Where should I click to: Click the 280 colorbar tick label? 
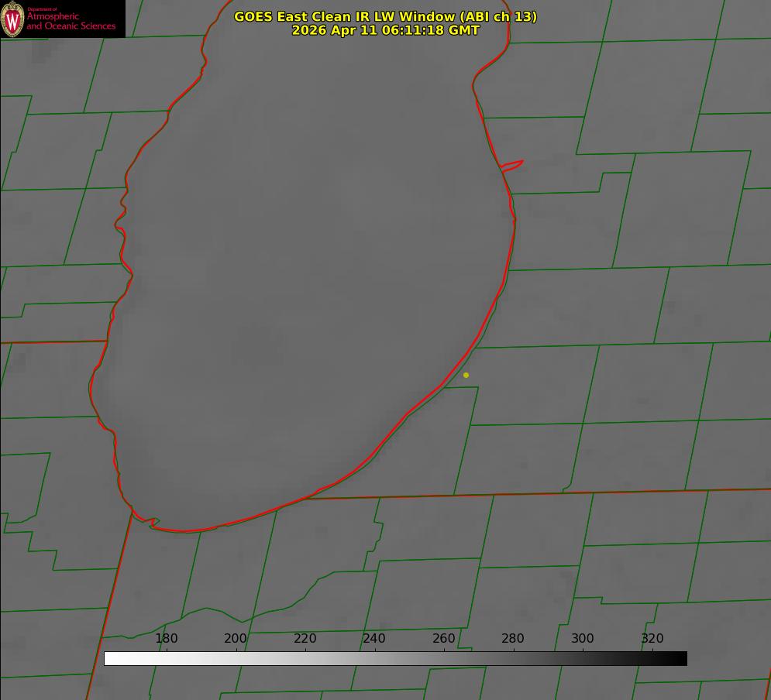[x=513, y=638]
